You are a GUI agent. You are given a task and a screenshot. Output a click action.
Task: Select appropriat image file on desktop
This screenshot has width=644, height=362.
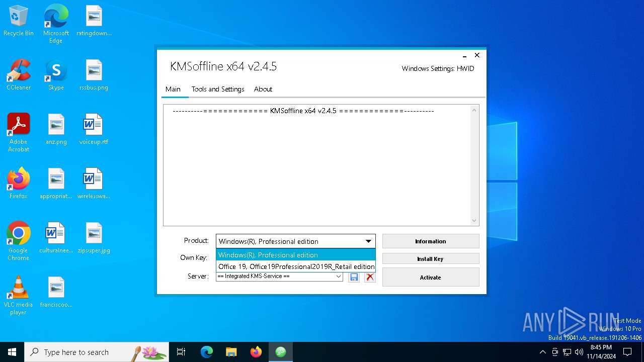tap(56, 184)
